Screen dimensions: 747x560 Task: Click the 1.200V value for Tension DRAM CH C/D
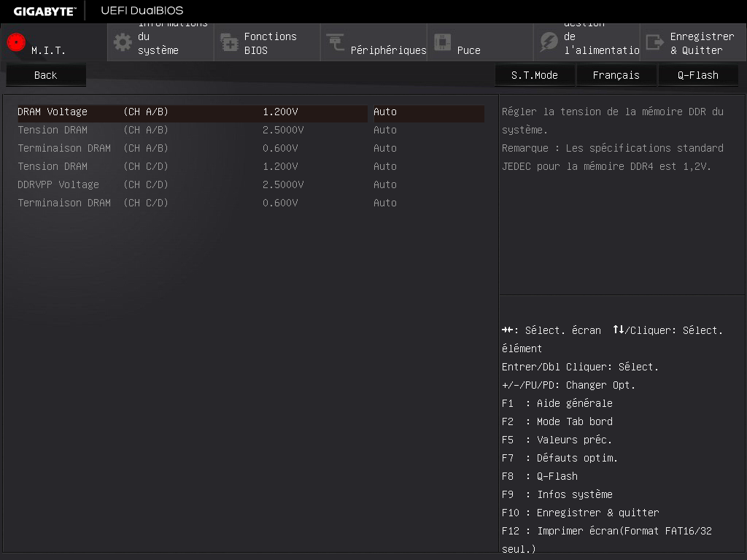coord(280,166)
